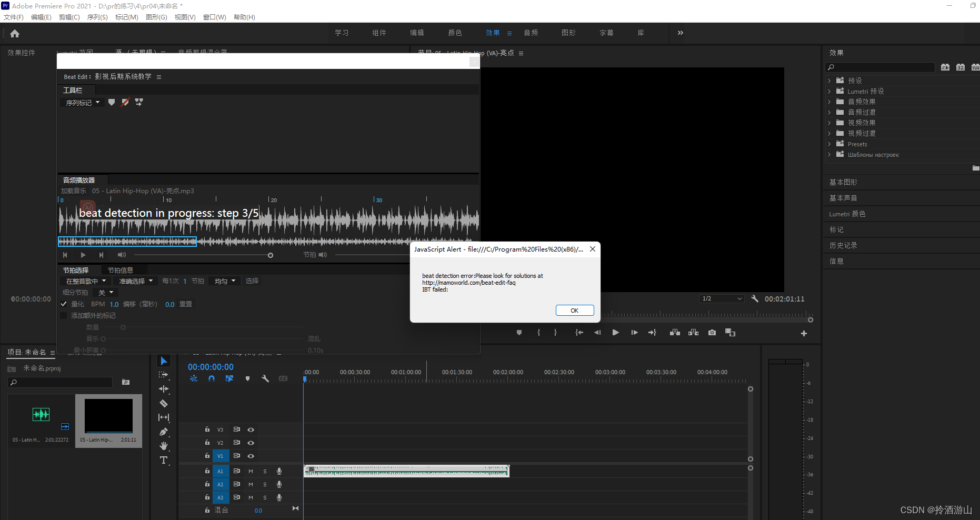
Task: Switch to the 颜色 workspace
Action: [x=455, y=33]
